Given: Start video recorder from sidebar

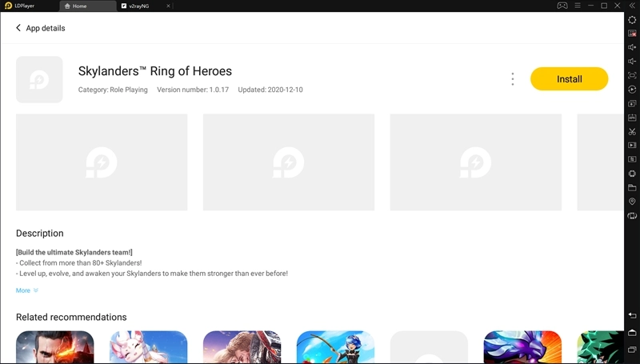Looking at the screenshot, I should point(632,146).
